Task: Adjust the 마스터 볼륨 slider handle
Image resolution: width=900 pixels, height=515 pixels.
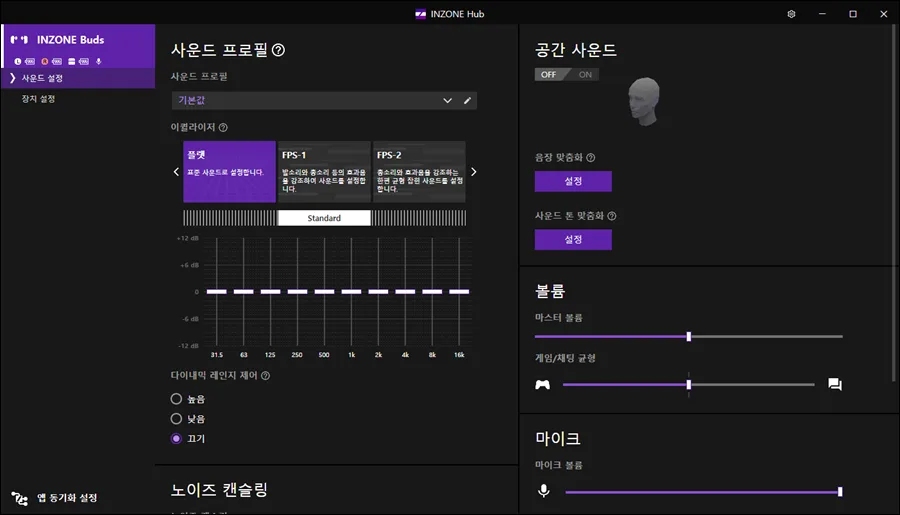Action: (689, 336)
